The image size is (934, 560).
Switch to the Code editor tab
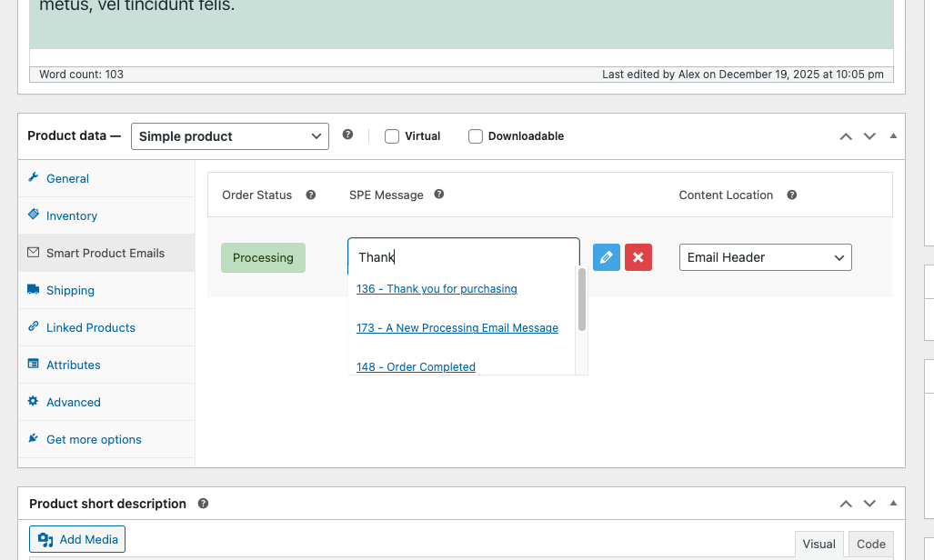click(870, 544)
